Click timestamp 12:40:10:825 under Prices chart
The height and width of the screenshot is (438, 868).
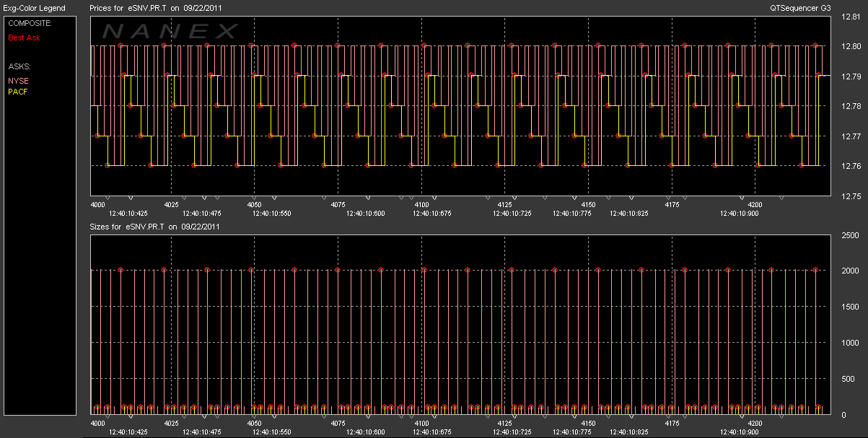point(628,213)
